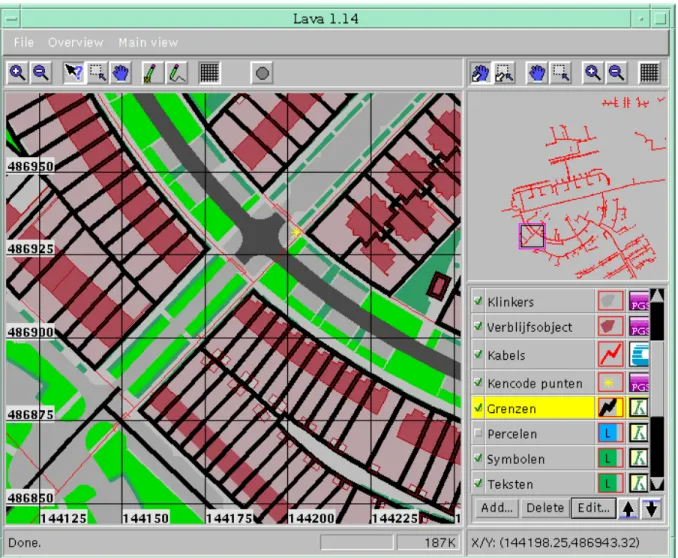678x558 pixels.
Task: Open the File menu
Action: pos(23,42)
